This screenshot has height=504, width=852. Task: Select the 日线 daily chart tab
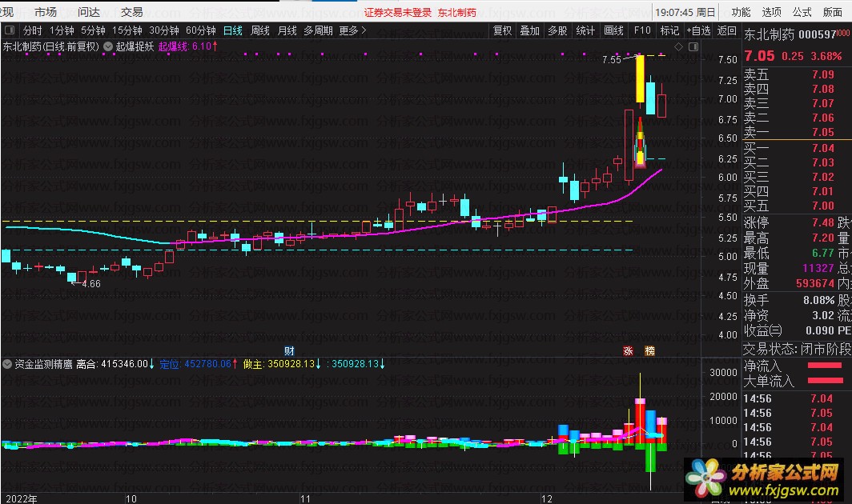(232, 30)
